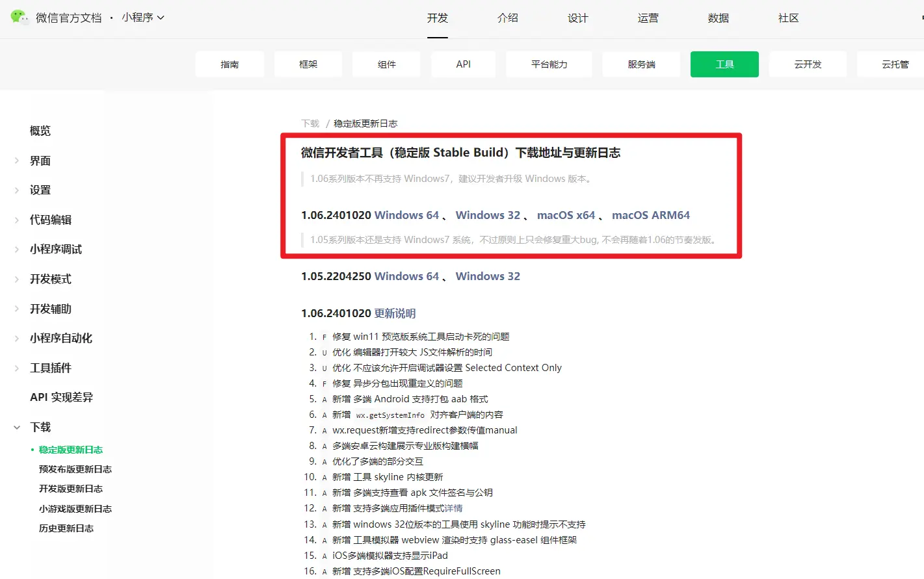
Task: Open the API section button
Action: coord(464,64)
